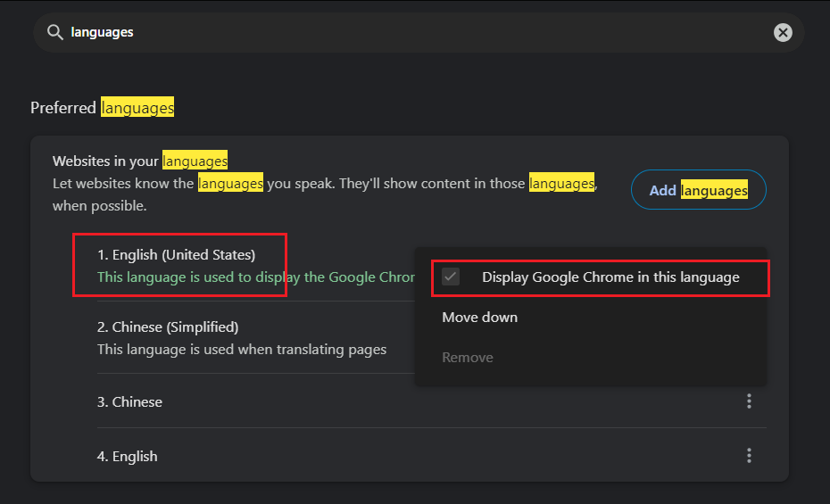The height and width of the screenshot is (504, 830).
Task: Open the three-dot menu for 3. Chinese
Action: (x=749, y=401)
